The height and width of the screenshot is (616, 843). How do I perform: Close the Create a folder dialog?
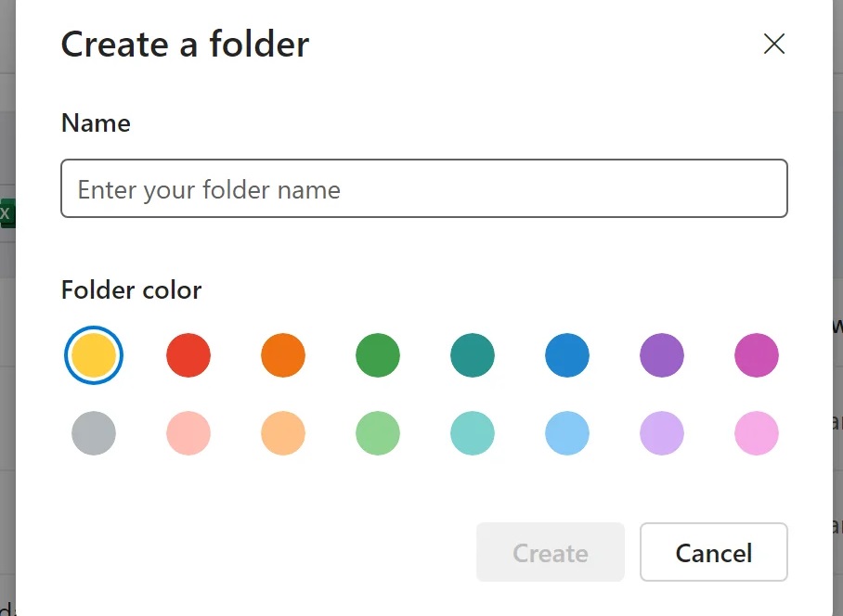click(x=774, y=44)
